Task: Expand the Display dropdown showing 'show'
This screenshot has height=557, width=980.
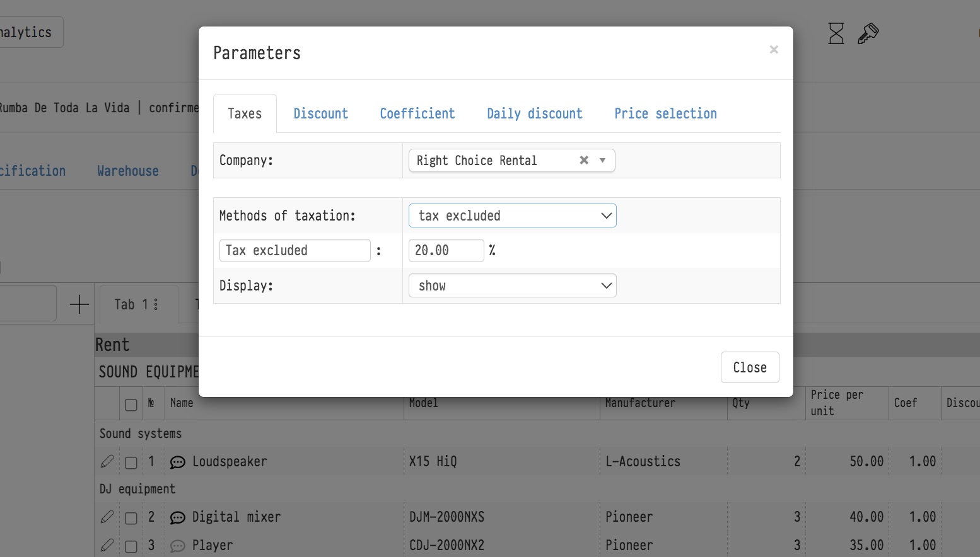Action: [x=512, y=285]
